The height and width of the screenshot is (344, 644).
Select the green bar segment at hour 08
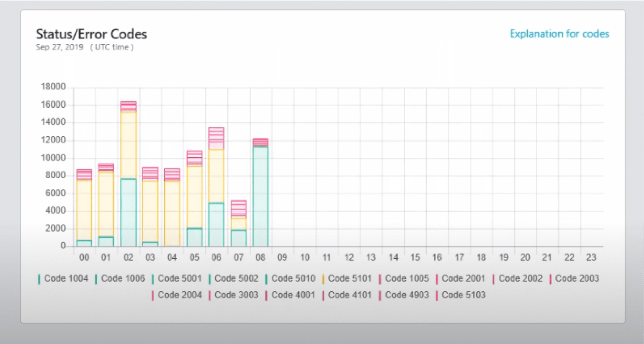260,196
